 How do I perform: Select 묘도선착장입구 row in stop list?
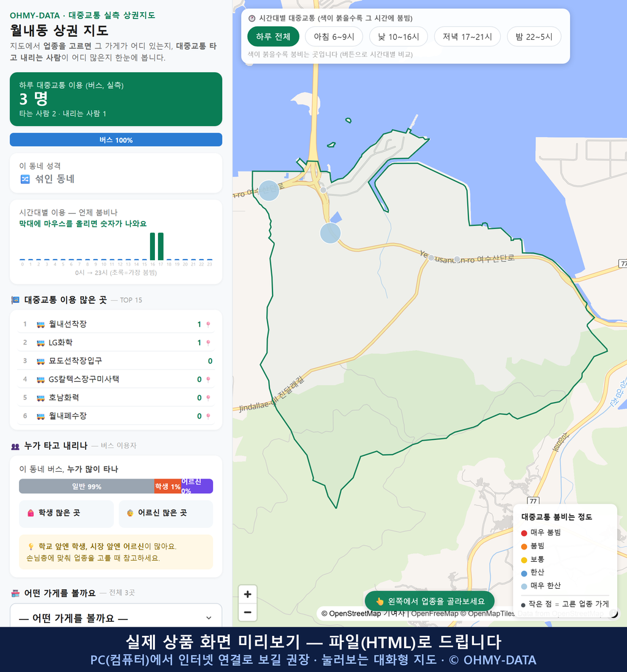coord(116,361)
